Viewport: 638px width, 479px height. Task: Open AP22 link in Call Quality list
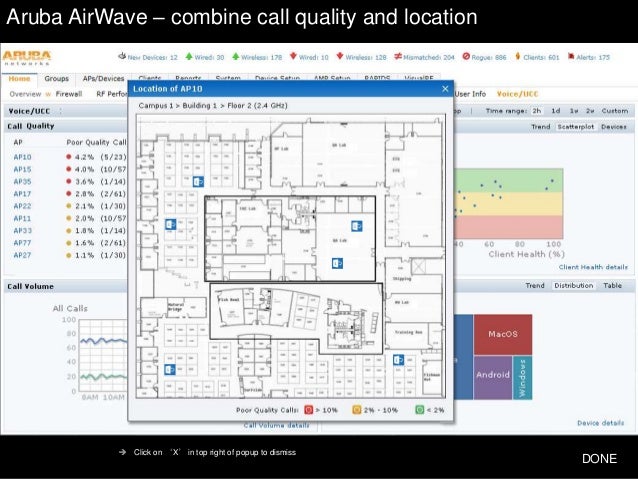pyautogui.click(x=22, y=206)
